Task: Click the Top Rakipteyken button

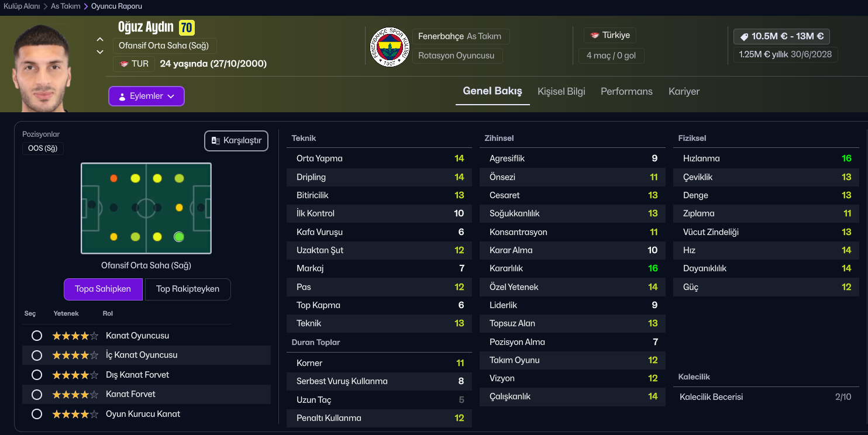Action: tap(188, 289)
